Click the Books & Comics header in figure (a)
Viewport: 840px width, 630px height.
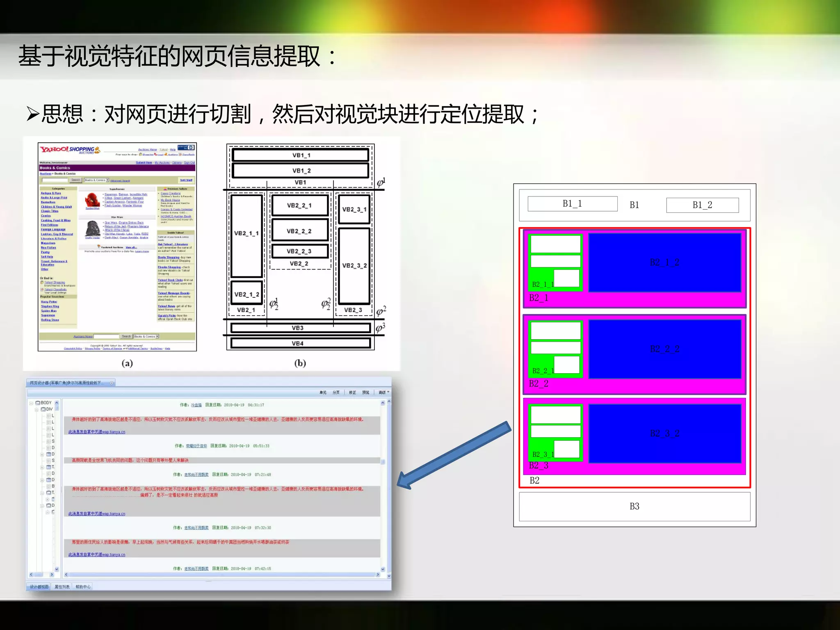coord(117,168)
